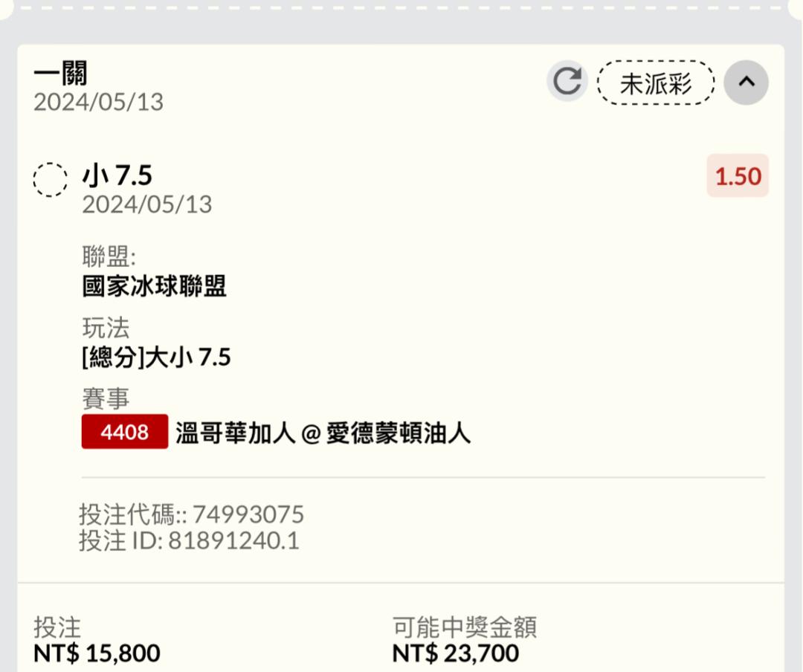This screenshot has width=803, height=672.
Task: Click the 賽事 section label
Action: tap(106, 398)
